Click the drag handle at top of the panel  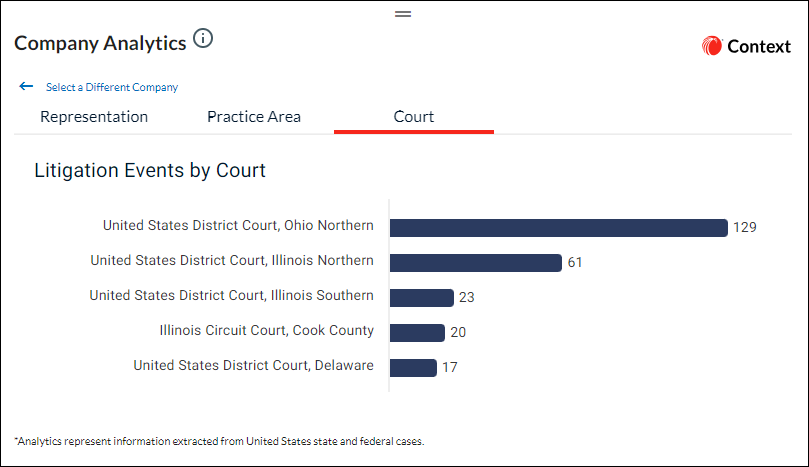click(403, 14)
